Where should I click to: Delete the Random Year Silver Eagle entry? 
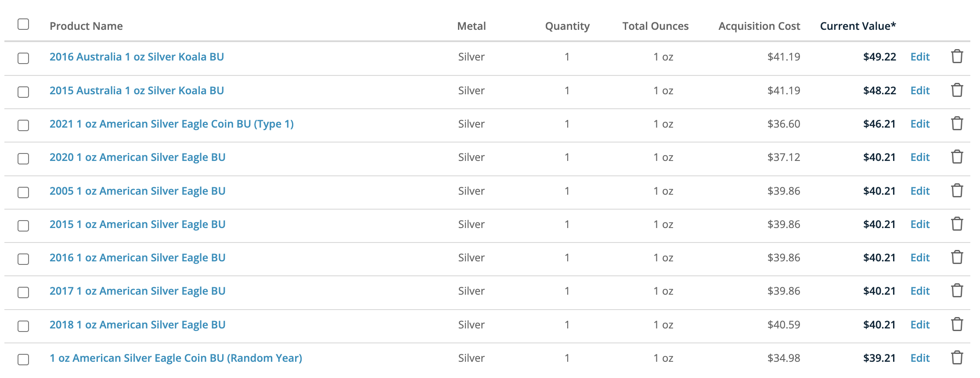957,358
